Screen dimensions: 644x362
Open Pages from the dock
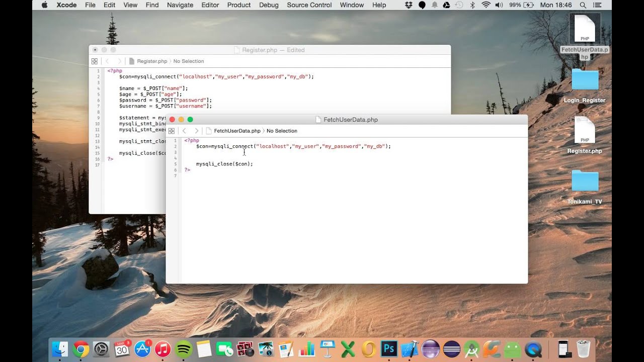click(x=286, y=348)
